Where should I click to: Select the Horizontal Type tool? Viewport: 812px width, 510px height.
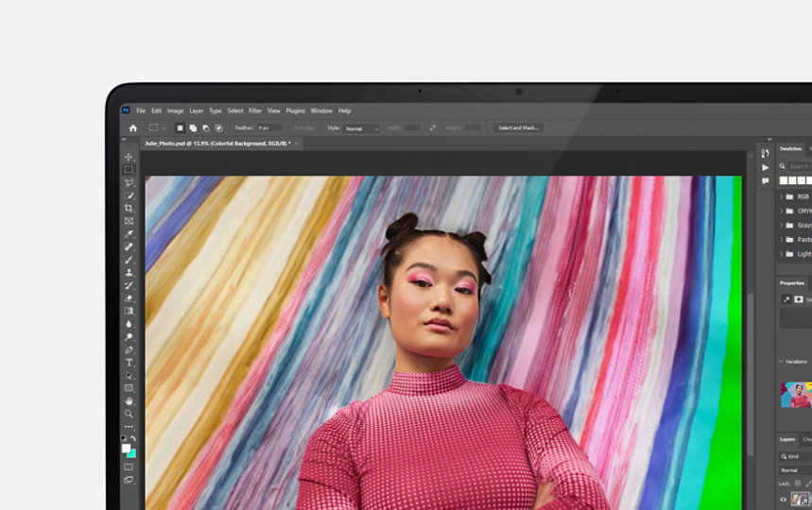[x=129, y=363]
